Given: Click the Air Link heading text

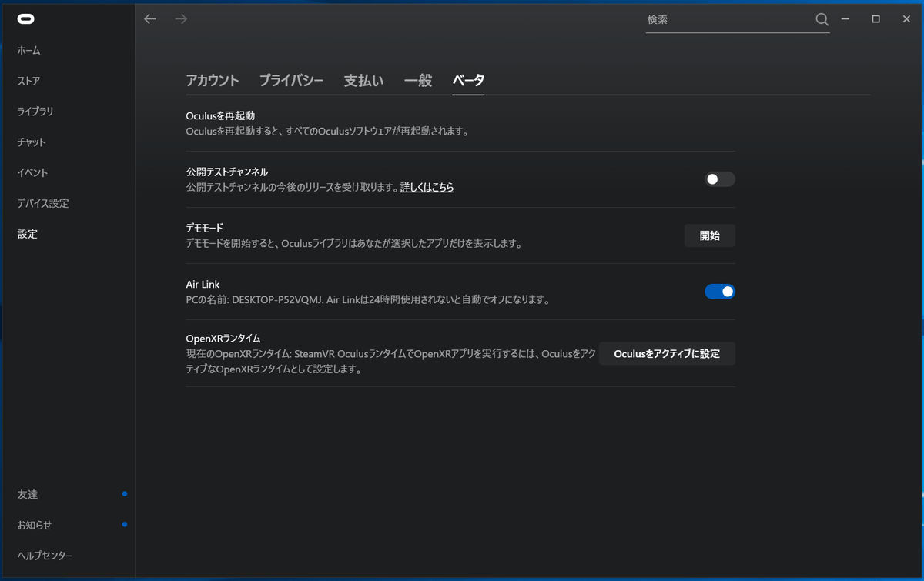Looking at the screenshot, I should [x=203, y=284].
